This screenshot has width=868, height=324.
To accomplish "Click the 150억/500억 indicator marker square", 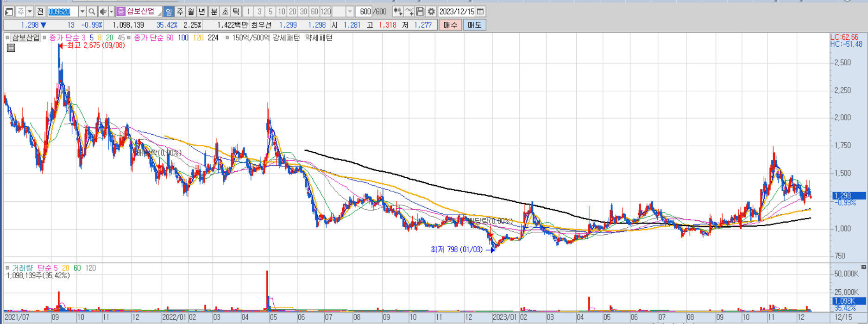I will click(x=227, y=37).
